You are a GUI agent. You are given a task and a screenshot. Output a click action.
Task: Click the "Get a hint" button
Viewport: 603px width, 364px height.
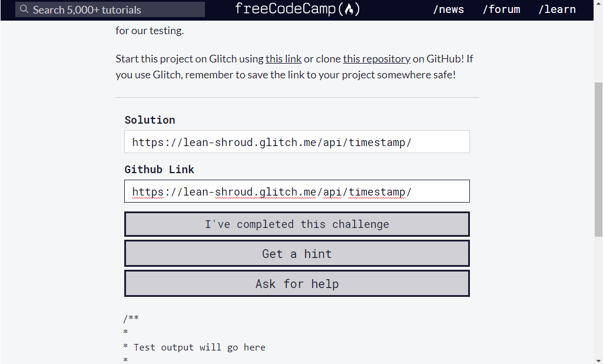(x=297, y=253)
